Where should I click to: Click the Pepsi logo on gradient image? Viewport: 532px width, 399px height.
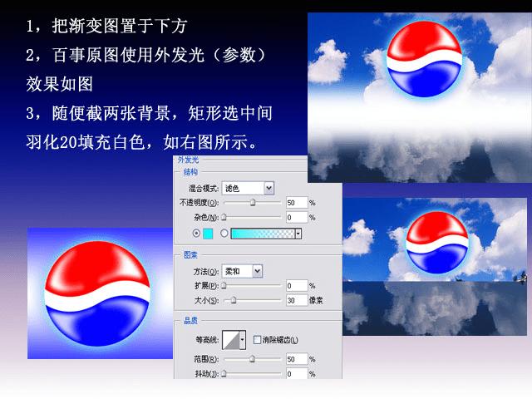100,293
